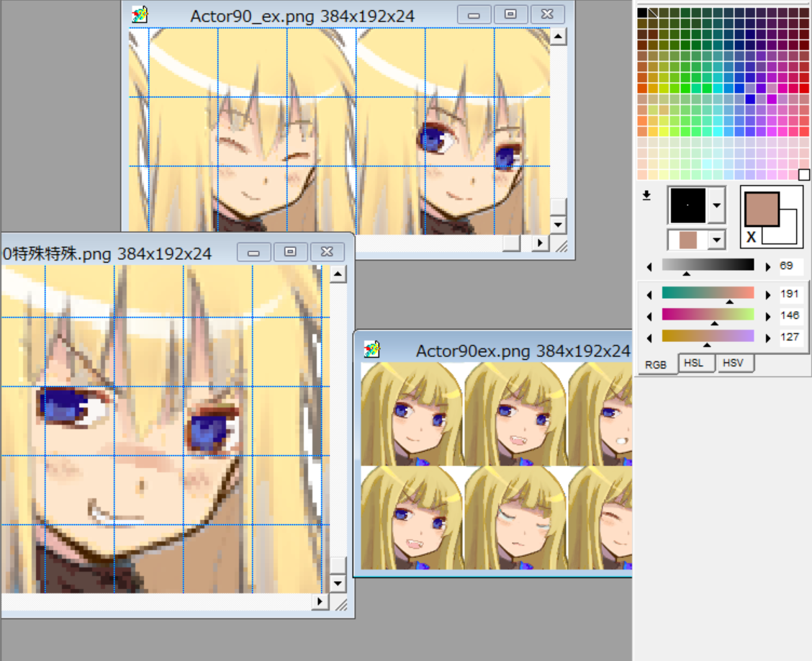The width and height of the screenshot is (812, 661).
Task: Click the blue value field showing 127
Action: pyautogui.click(x=790, y=337)
